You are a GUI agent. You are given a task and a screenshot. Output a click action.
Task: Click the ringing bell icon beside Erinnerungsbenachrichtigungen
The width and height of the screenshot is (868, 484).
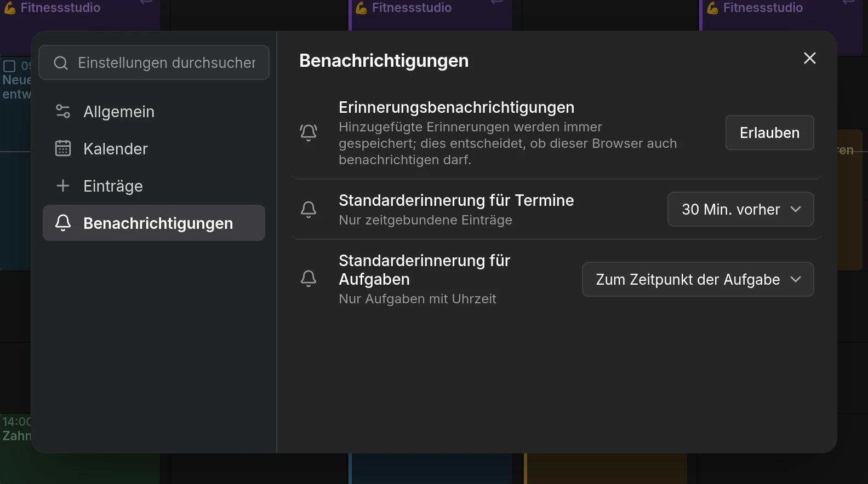(309, 132)
